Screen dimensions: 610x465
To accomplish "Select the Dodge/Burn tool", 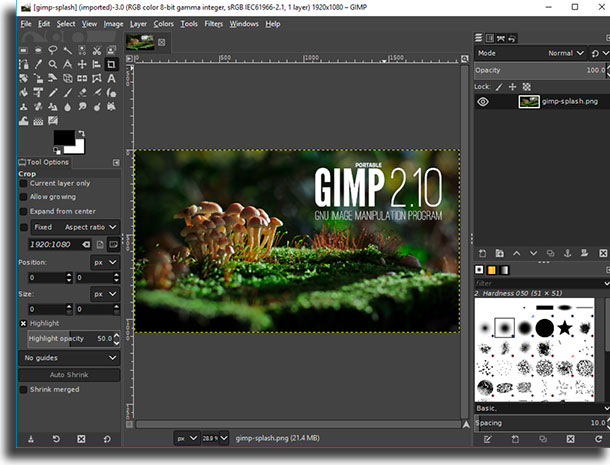I will coord(97,107).
